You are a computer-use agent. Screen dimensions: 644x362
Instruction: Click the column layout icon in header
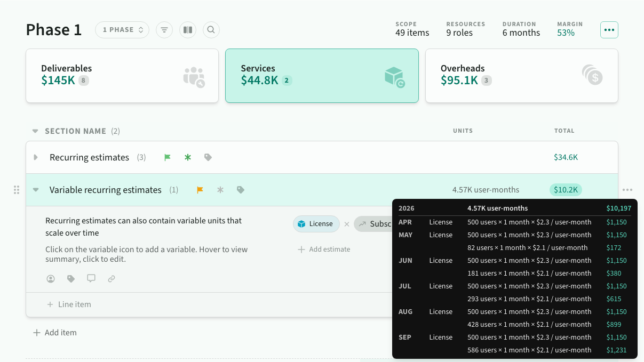point(188,30)
